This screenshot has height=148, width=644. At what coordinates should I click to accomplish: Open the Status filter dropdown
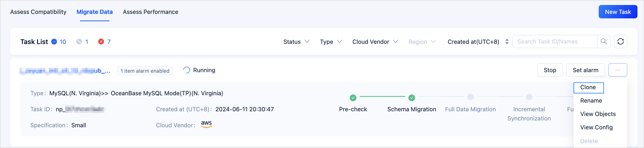[296, 42]
